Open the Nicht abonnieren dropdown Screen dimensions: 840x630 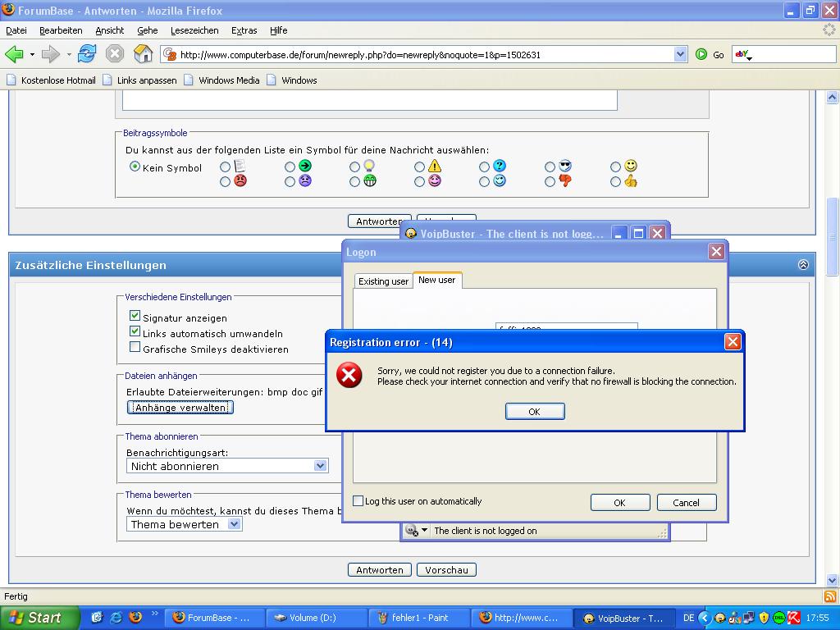point(227,466)
